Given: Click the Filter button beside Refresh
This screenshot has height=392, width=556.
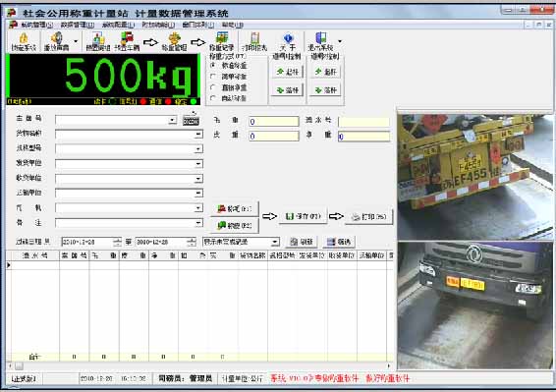Looking at the screenshot, I should click(x=339, y=242).
